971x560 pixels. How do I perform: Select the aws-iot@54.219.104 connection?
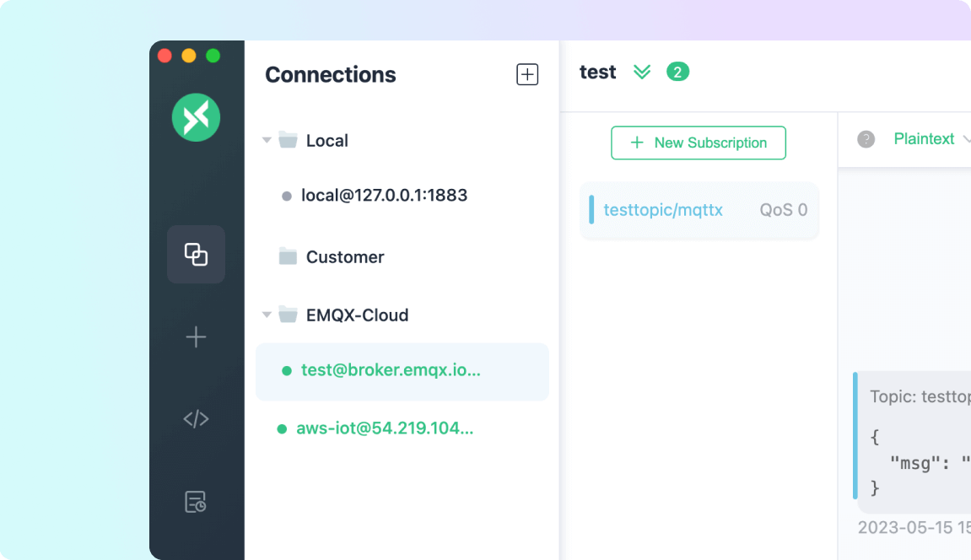pyautogui.click(x=384, y=428)
